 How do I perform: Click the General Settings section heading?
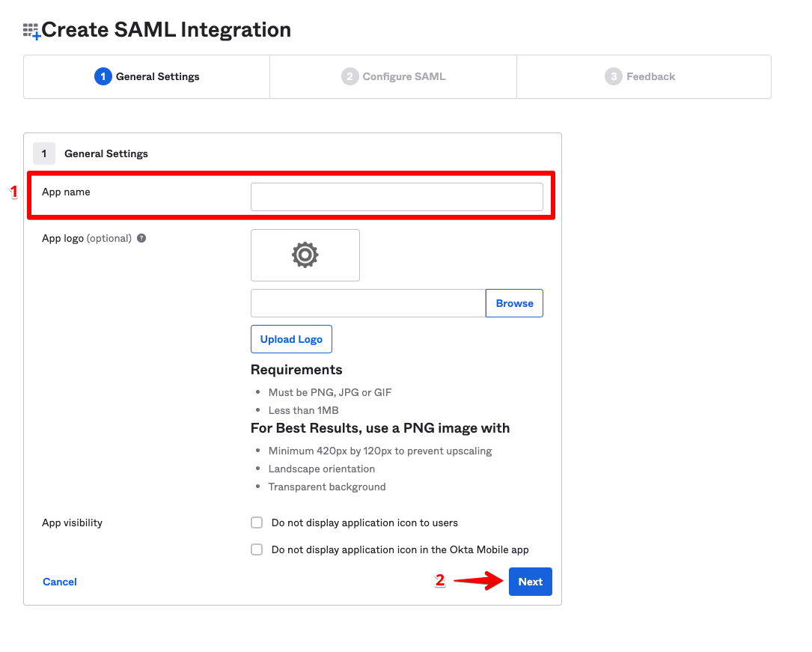(x=106, y=153)
